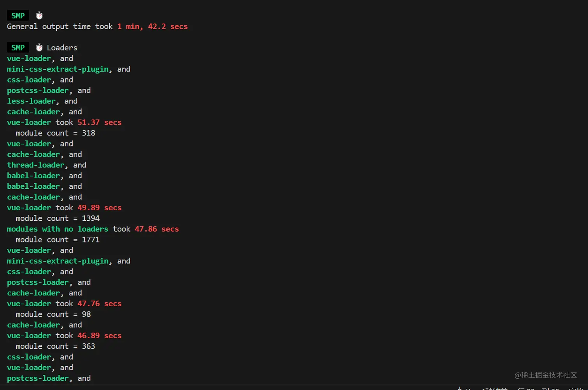Click the 'module count = 1394' line
Image resolution: width=588 pixels, height=390 pixels.
click(58, 218)
